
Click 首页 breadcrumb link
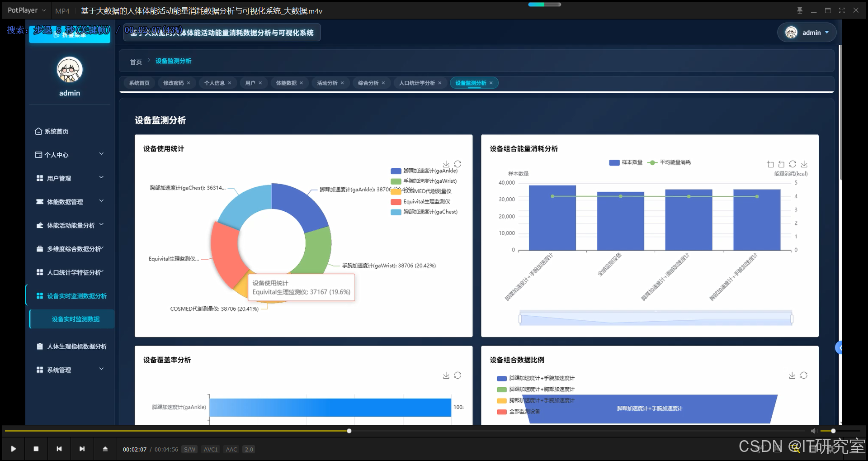point(136,62)
